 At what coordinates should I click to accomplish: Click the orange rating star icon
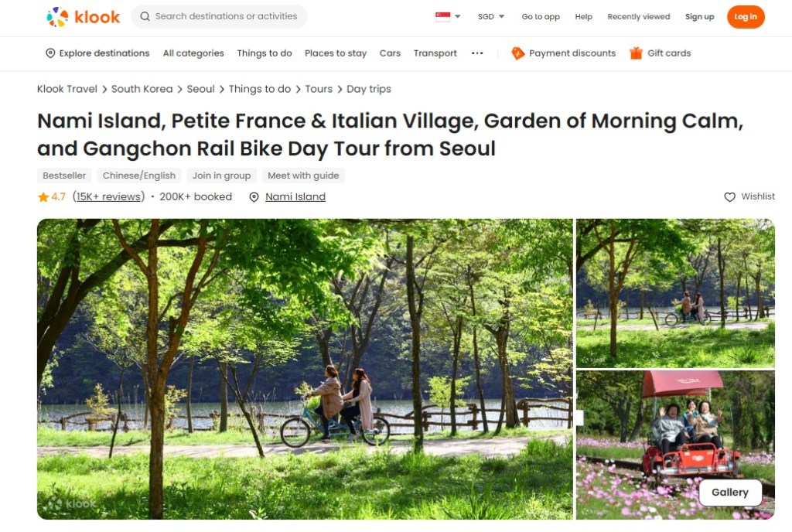(x=43, y=197)
